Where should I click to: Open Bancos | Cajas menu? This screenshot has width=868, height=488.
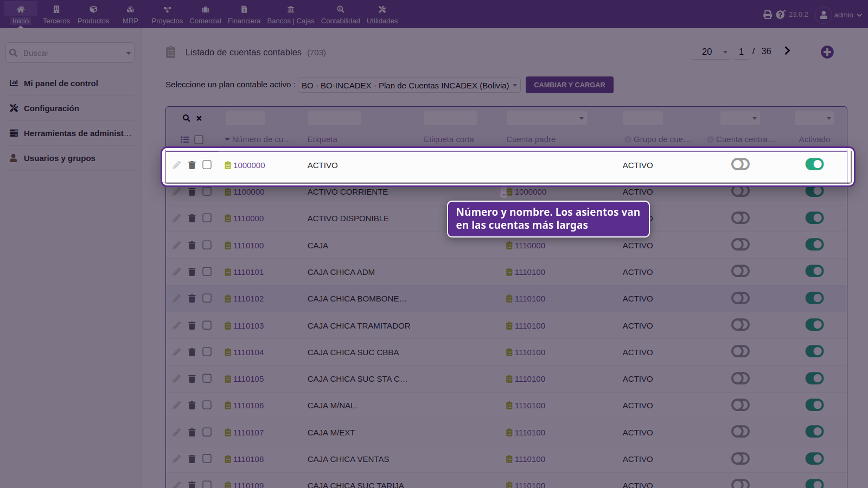[x=291, y=15]
